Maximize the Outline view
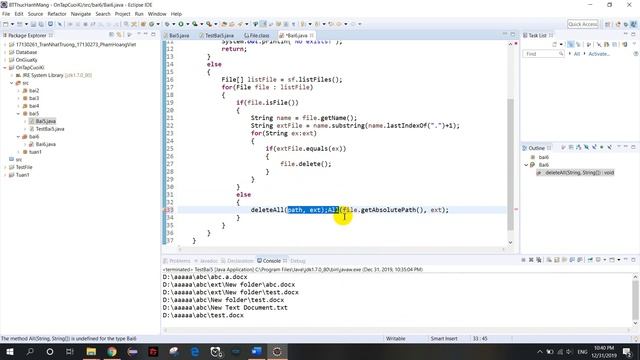 (x=633, y=147)
